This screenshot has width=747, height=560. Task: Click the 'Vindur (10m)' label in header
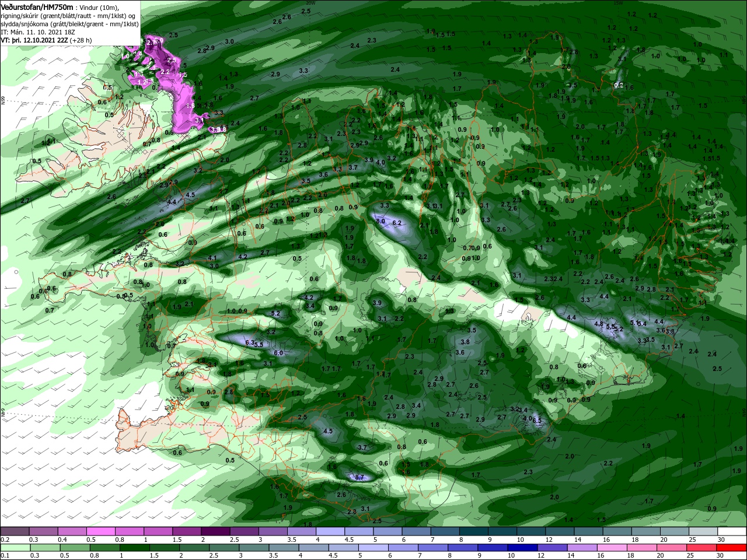click(x=100, y=7)
